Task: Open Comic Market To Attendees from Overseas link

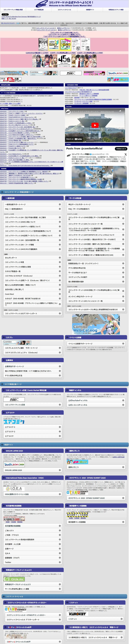Action: (21, 17)
